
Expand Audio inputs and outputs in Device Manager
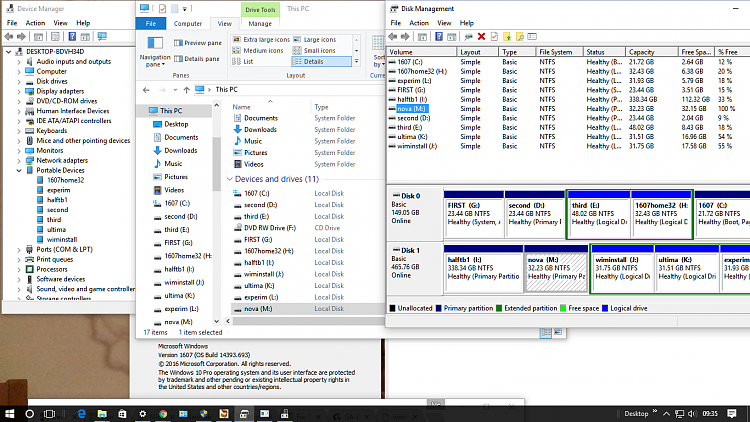(19, 62)
